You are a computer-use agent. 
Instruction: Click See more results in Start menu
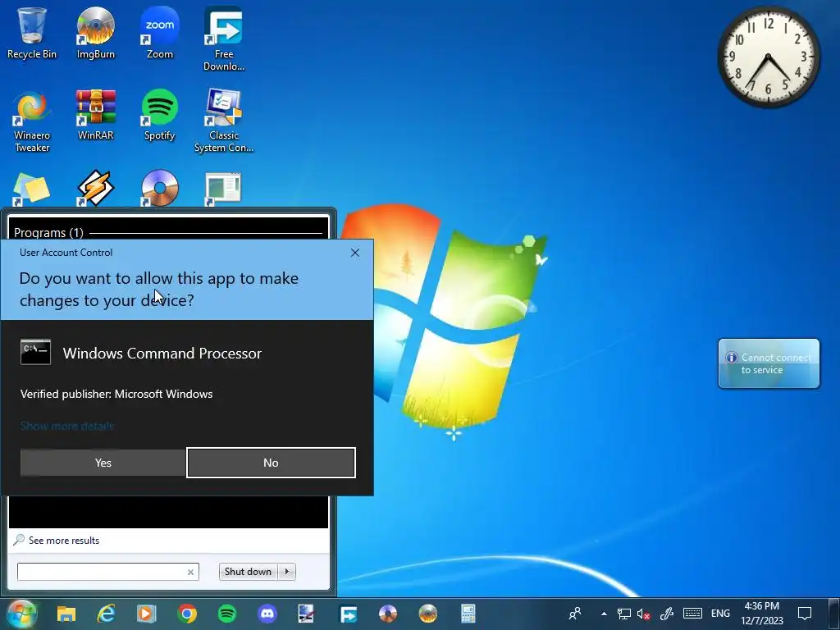pos(64,540)
